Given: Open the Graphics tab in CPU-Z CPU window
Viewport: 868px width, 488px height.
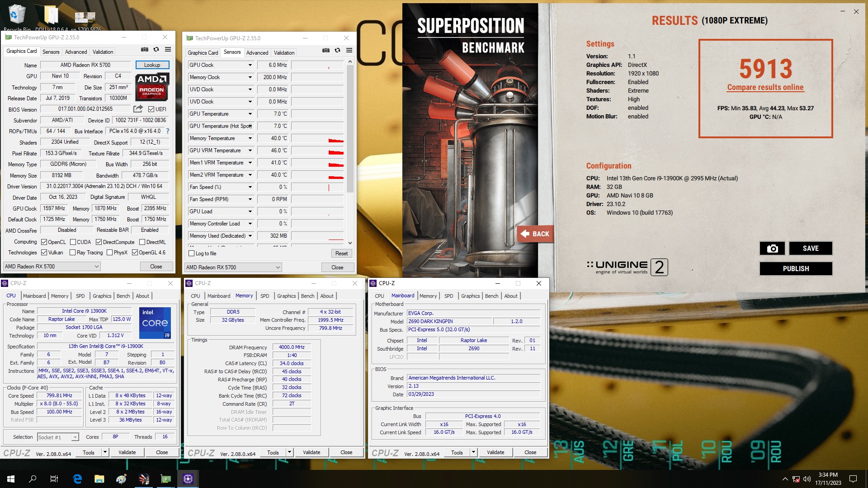Looking at the screenshot, I should click(x=102, y=296).
